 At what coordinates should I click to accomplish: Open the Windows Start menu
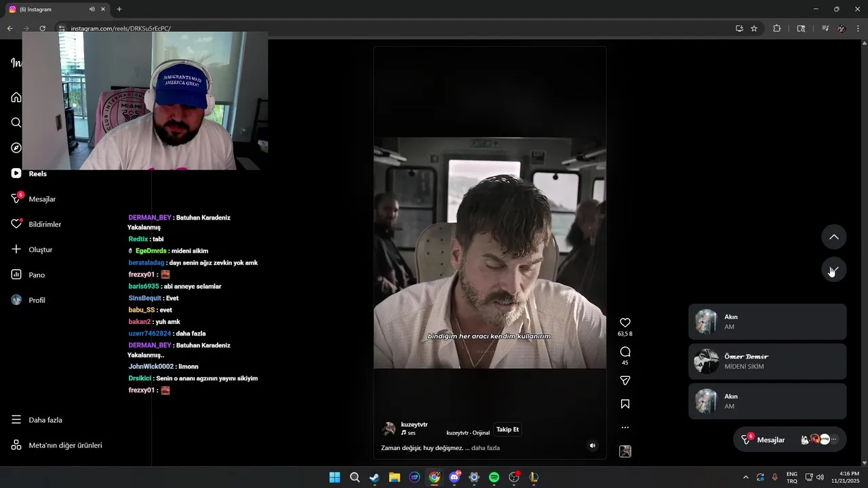coord(334,477)
